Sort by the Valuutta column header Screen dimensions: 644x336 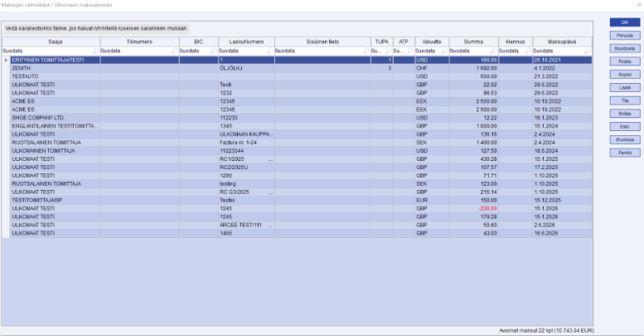(x=432, y=42)
